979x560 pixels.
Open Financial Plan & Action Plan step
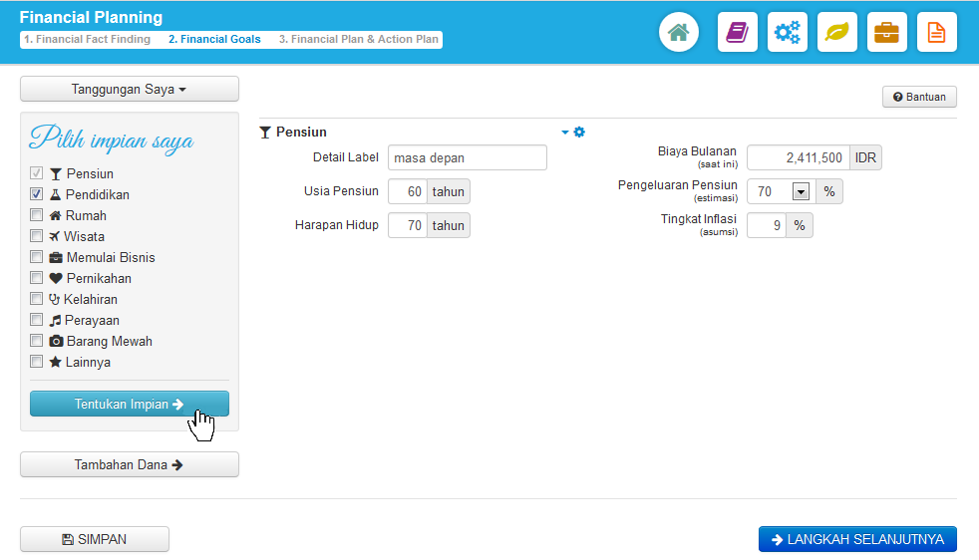click(x=358, y=40)
